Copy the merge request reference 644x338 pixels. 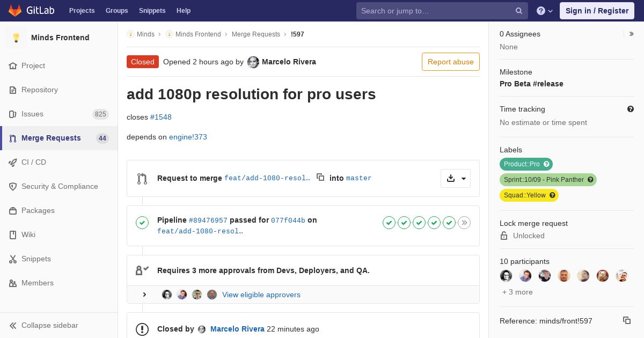click(626, 320)
